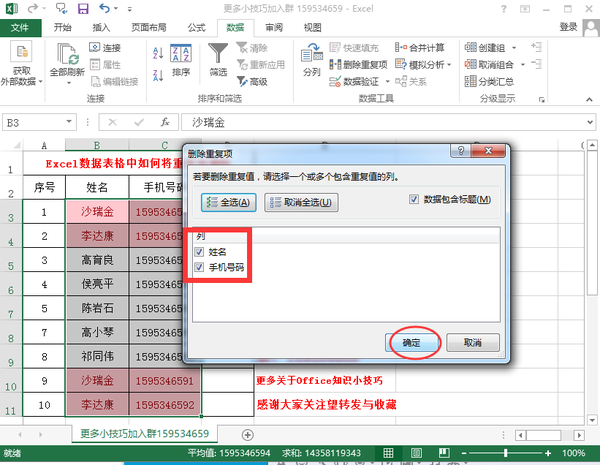This screenshot has height=465, width=600.
Task: Toggle the 筛选 (Filter) funnel
Action: point(218,59)
